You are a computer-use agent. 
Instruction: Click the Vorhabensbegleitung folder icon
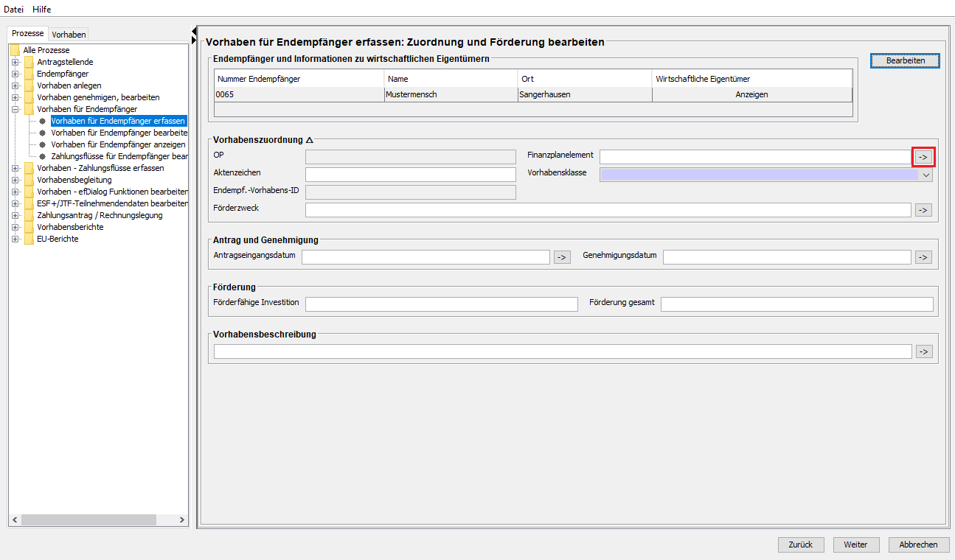pyautogui.click(x=29, y=180)
